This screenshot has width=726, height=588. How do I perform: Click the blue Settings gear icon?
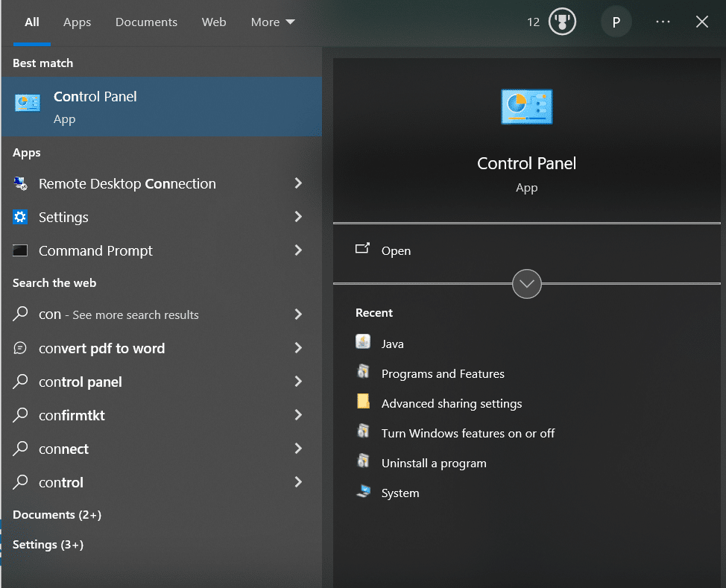pyautogui.click(x=20, y=217)
